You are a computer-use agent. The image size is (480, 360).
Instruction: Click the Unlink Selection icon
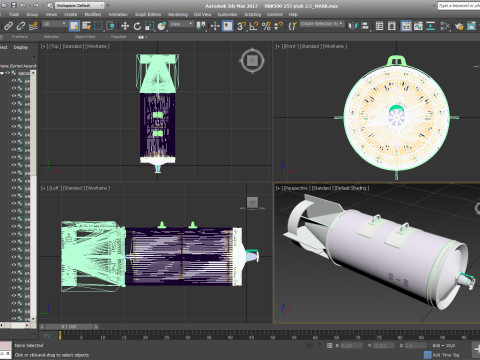(21, 26)
